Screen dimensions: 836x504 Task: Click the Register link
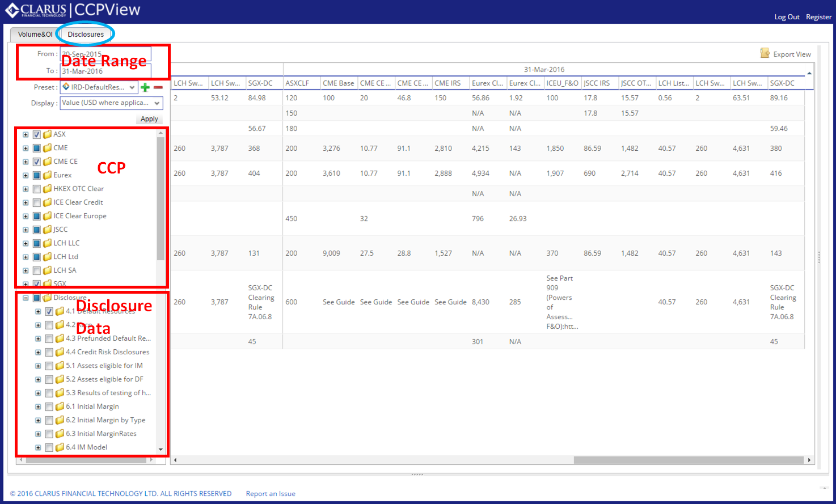[818, 17]
